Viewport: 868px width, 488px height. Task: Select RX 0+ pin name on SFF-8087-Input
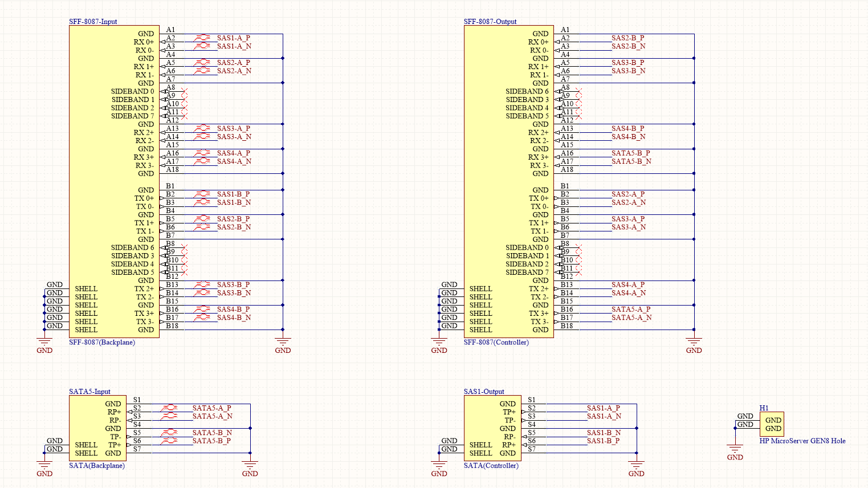tap(144, 42)
